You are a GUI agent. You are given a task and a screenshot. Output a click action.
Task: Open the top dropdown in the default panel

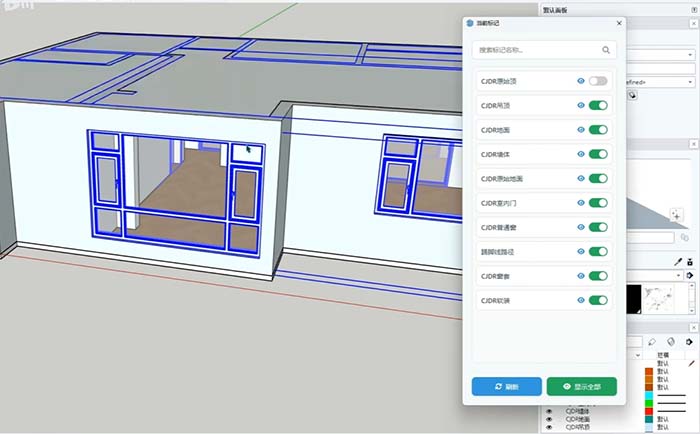pos(692,55)
